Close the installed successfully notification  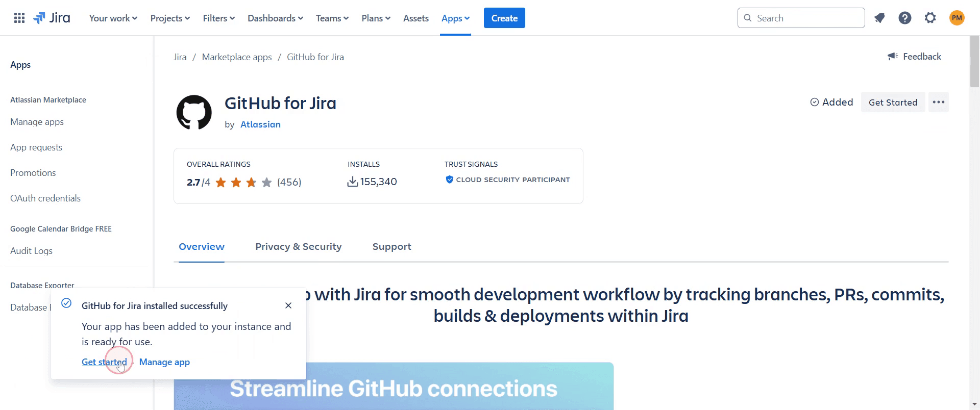pos(288,305)
